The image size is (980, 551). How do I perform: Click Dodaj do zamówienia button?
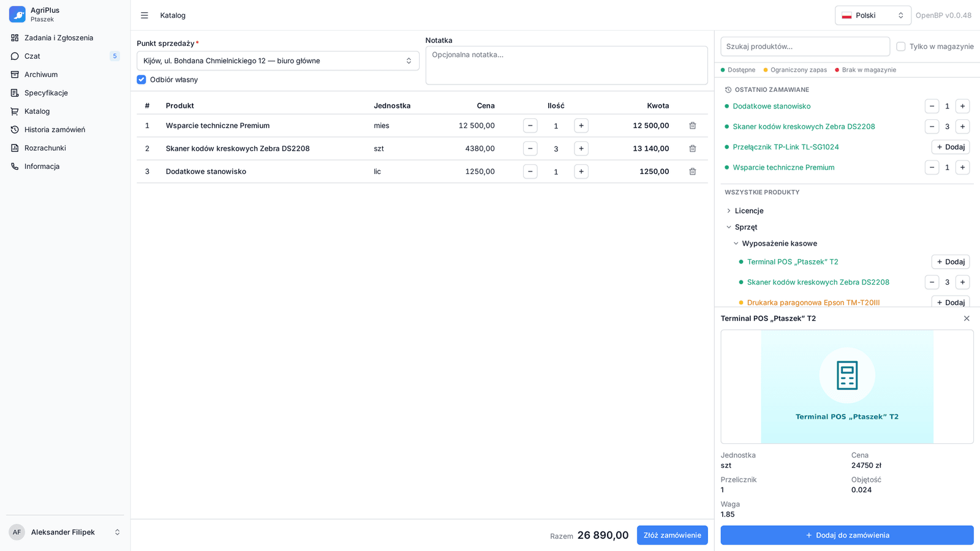click(x=847, y=535)
